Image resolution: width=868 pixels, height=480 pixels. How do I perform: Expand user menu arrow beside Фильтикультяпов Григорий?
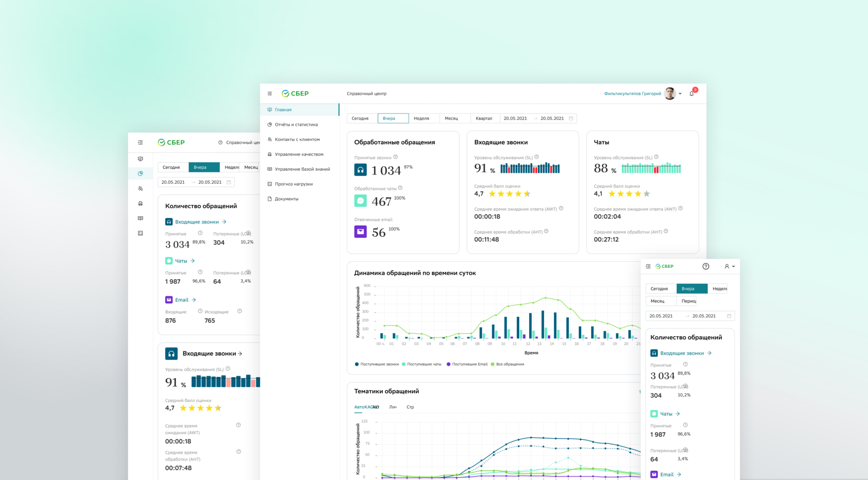(680, 94)
